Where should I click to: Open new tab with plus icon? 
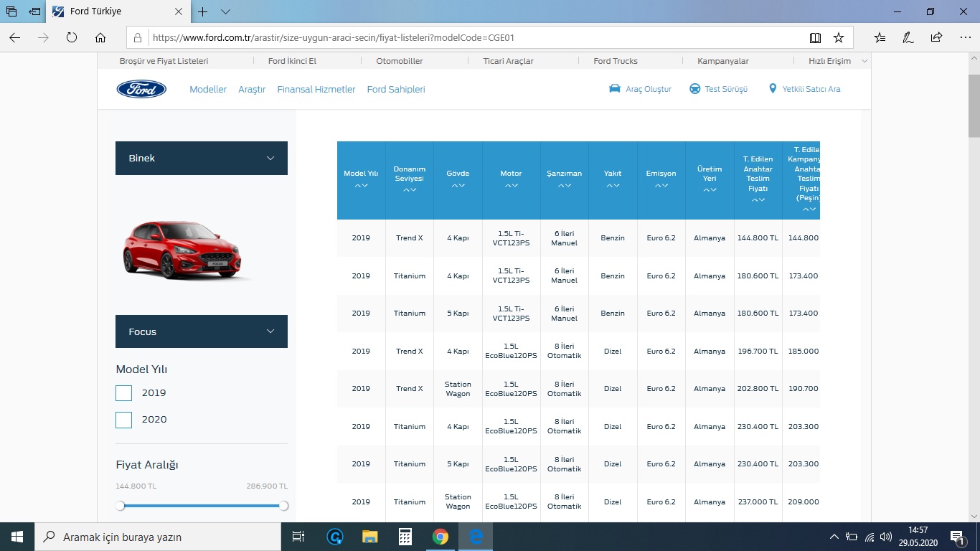click(203, 11)
